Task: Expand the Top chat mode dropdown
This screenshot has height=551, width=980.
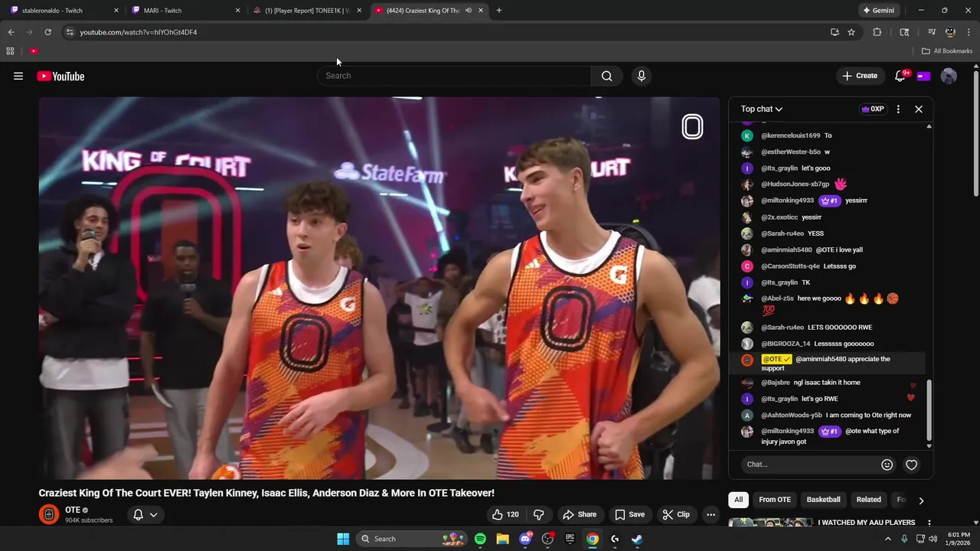Action: [762, 109]
